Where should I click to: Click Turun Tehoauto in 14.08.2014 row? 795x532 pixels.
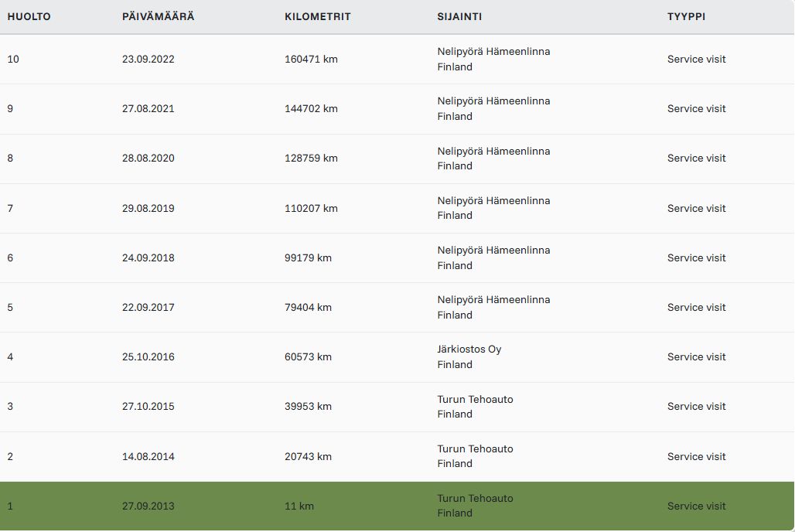click(475, 448)
